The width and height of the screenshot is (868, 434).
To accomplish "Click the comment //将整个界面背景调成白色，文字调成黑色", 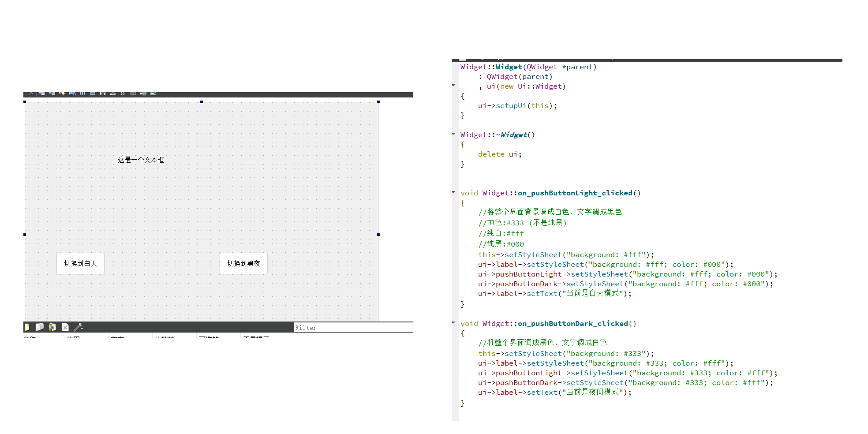I will 550,212.
